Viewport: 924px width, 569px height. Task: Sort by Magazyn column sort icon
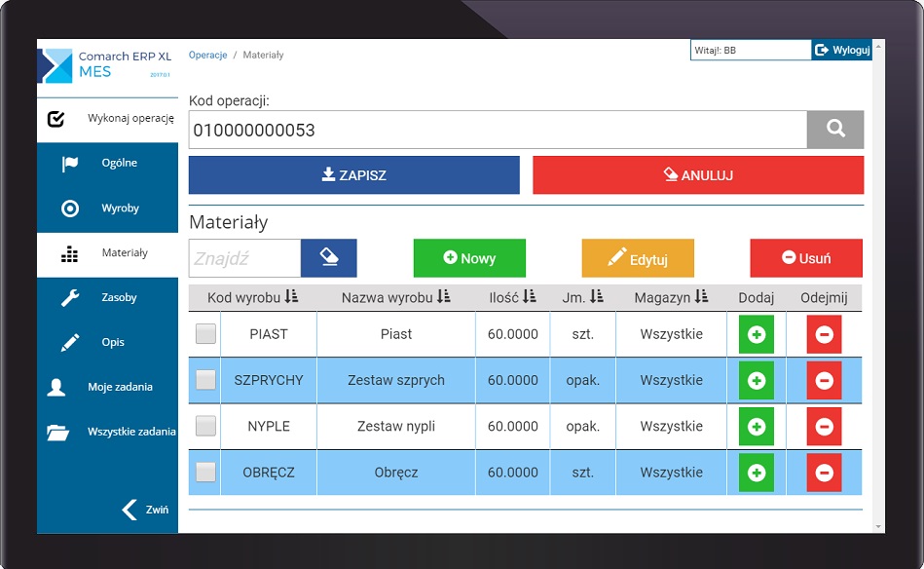pos(701,296)
